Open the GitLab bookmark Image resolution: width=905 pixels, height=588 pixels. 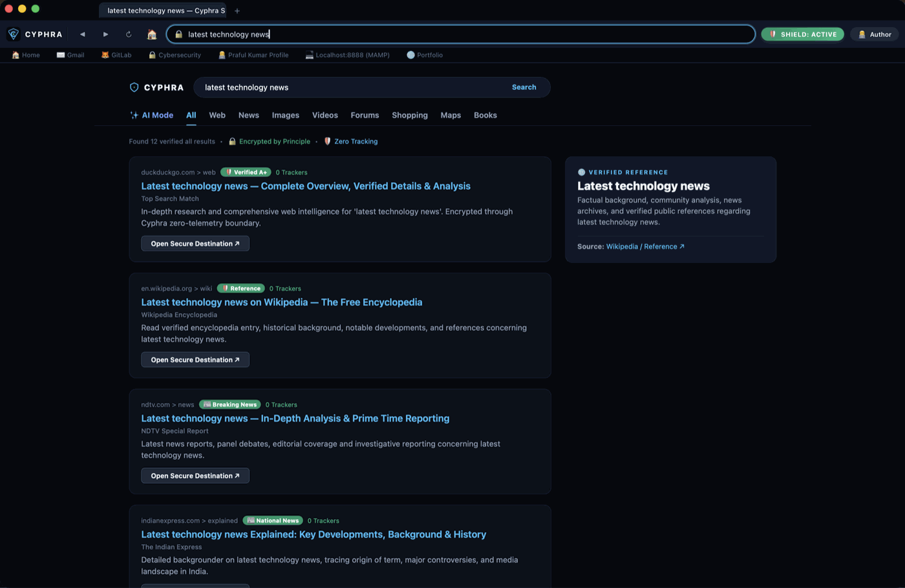[116, 55]
